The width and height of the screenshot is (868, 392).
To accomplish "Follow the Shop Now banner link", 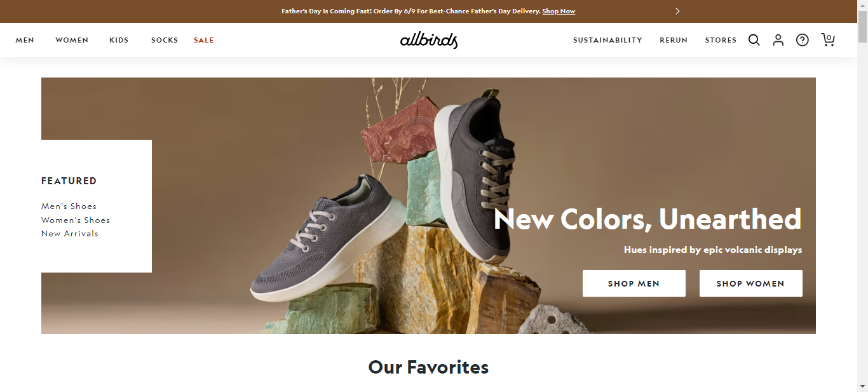I will pos(559,11).
